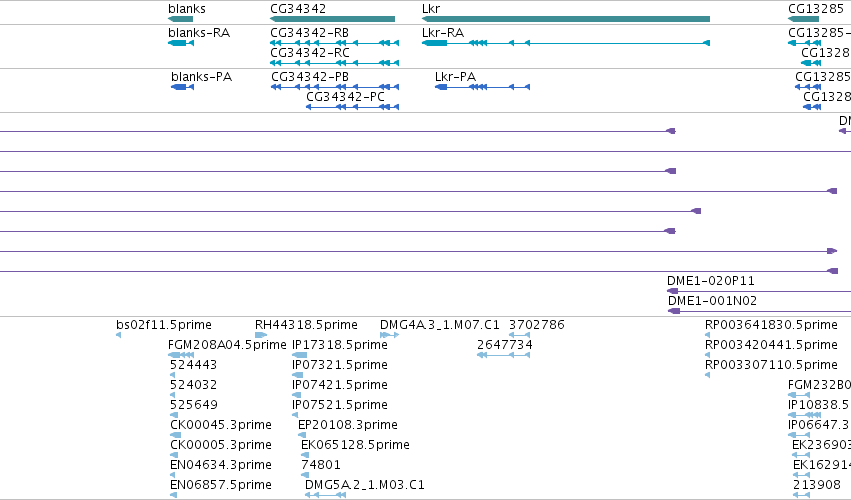Click the blanks-PA protein label
The height and width of the screenshot is (500, 851).
pos(201,77)
